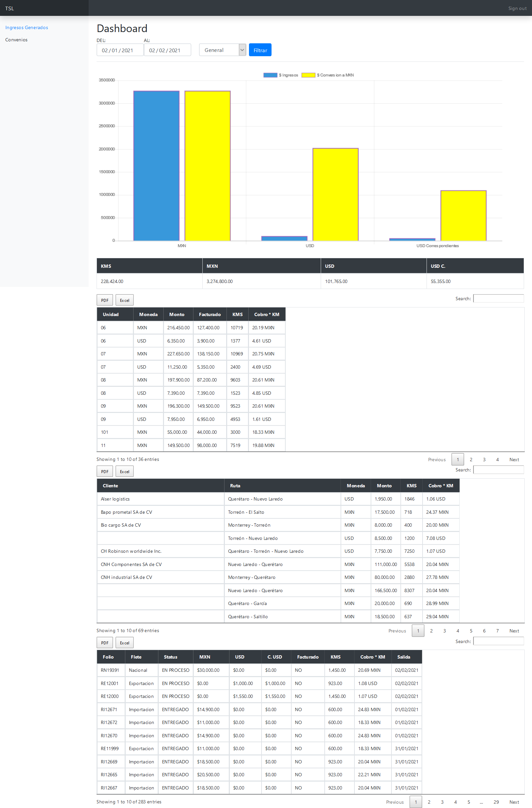This screenshot has height=808, width=532.
Task: Click the DEL start date field
Action: [x=119, y=50]
